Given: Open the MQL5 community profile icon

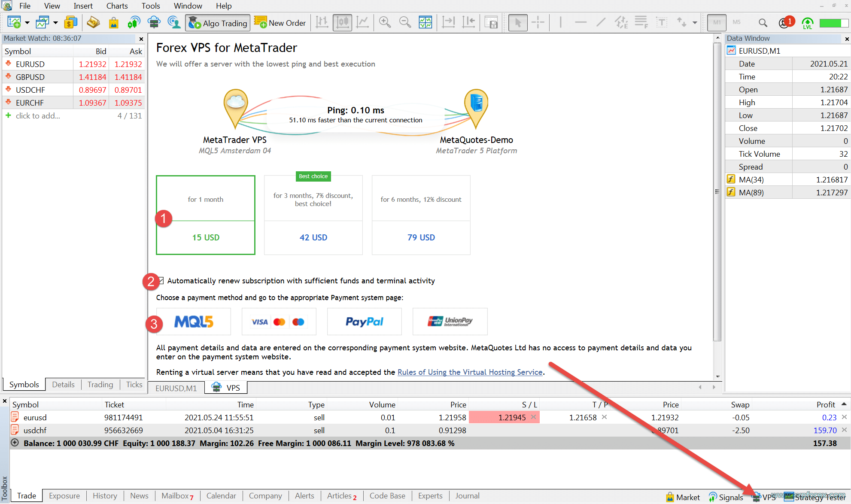Looking at the screenshot, I should (x=174, y=22).
